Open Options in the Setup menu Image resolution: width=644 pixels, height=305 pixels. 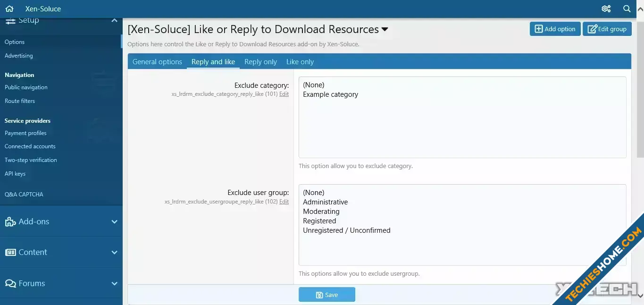(15, 42)
